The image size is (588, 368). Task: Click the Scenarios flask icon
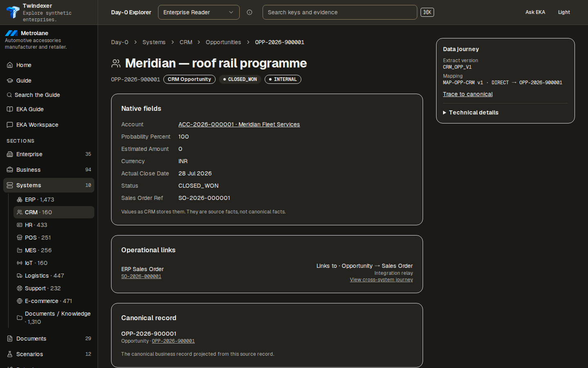coord(10,354)
